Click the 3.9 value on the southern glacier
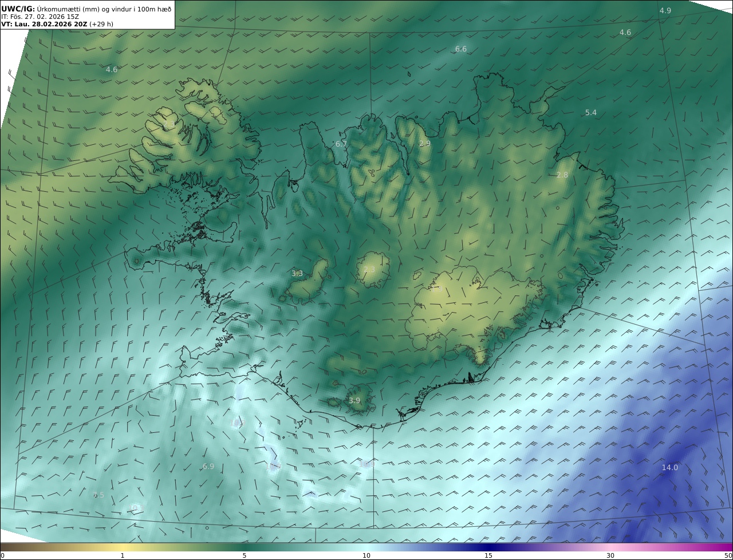Screen dimensions: 733x560 coord(354,400)
